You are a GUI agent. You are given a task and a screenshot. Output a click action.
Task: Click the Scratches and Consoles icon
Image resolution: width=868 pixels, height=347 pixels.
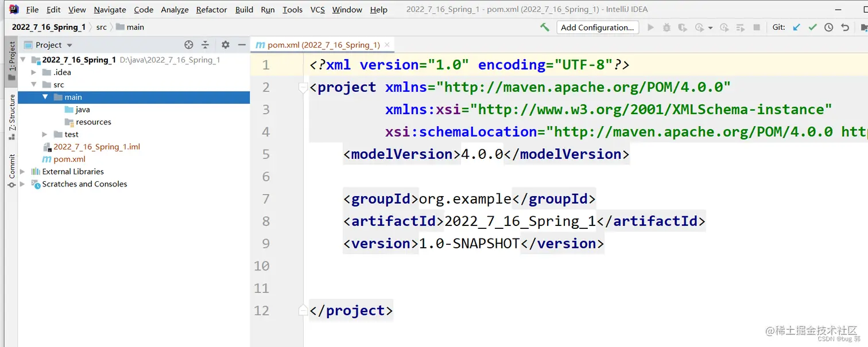point(36,184)
